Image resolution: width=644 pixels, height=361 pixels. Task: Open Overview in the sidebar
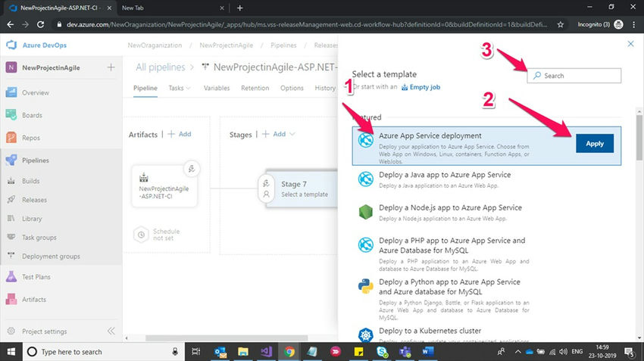[36, 93]
